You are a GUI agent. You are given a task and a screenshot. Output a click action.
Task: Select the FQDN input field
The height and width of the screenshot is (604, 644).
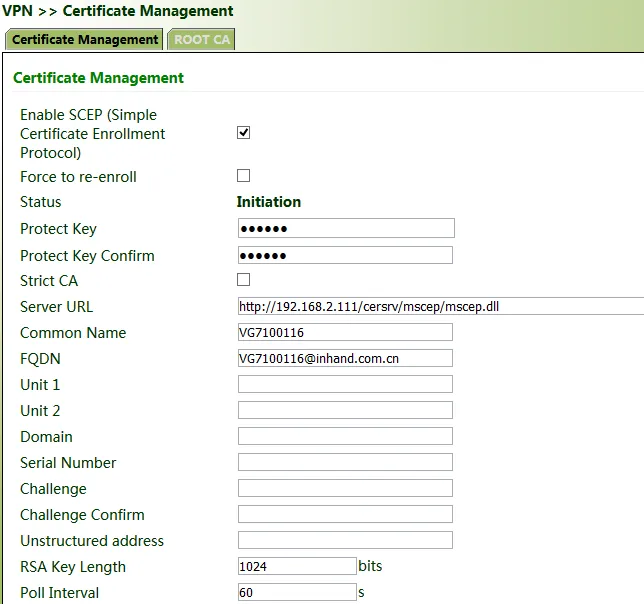tap(345, 358)
